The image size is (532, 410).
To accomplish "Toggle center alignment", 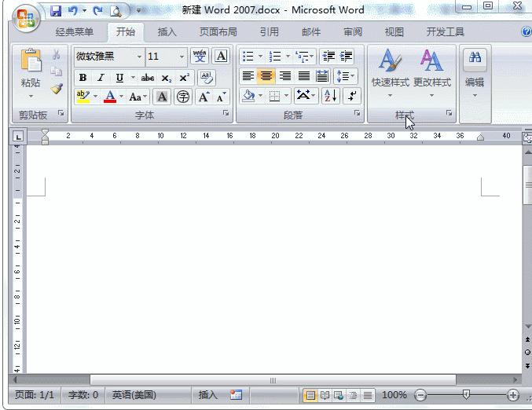I will (266, 76).
